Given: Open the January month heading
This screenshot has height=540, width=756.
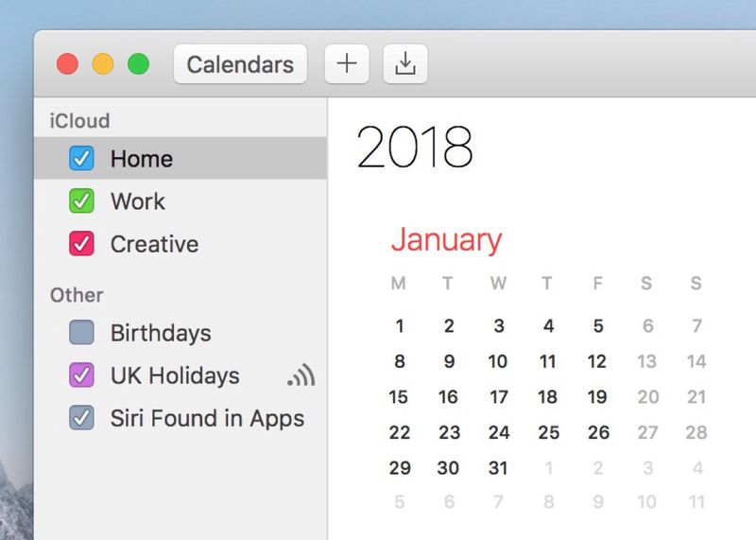Looking at the screenshot, I should click(446, 240).
